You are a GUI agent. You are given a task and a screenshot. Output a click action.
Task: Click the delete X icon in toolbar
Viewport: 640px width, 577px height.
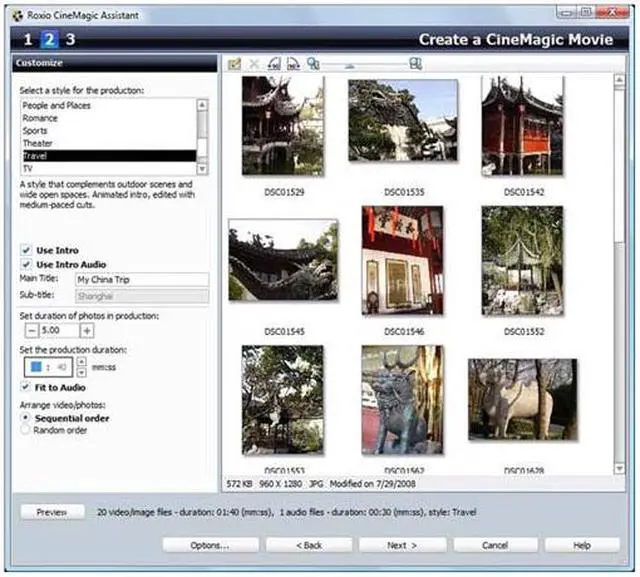coord(253,64)
